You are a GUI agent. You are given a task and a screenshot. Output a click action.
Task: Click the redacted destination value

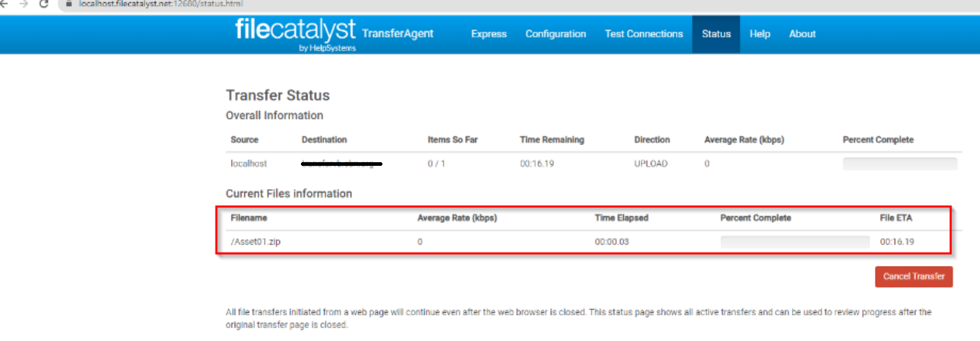pos(341,164)
